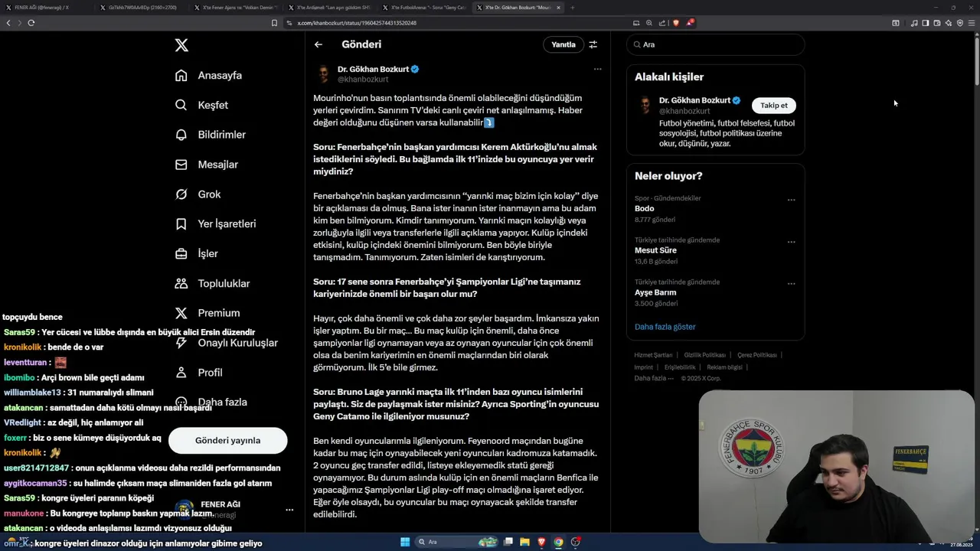Image resolution: width=980 pixels, height=551 pixels.
Task: Click the Yer İşaretleri bookmark icon
Action: (181, 224)
